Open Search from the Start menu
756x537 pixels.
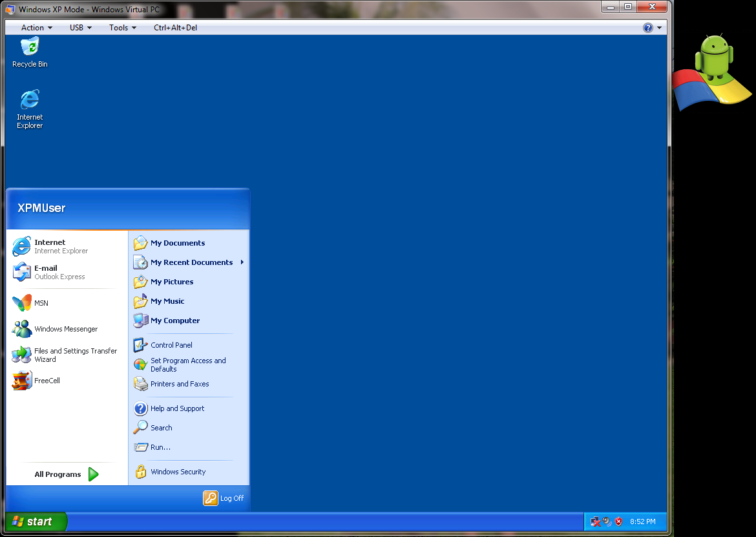click(189, 428)
